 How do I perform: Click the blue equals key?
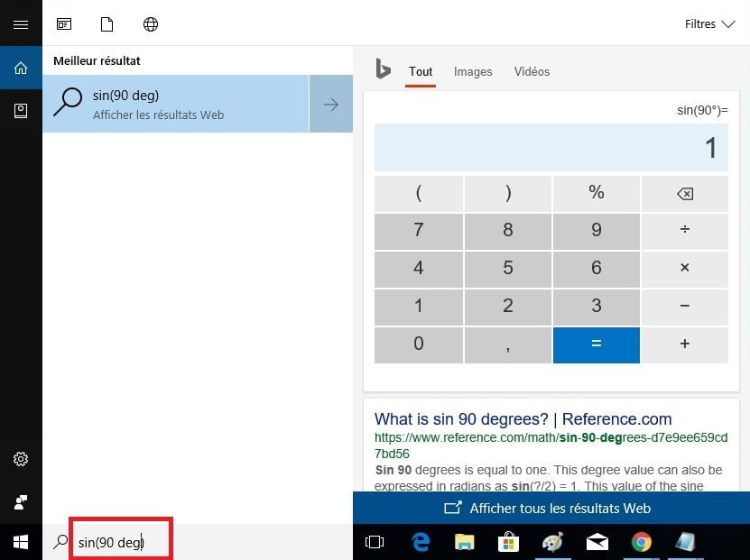coord(596,345)
